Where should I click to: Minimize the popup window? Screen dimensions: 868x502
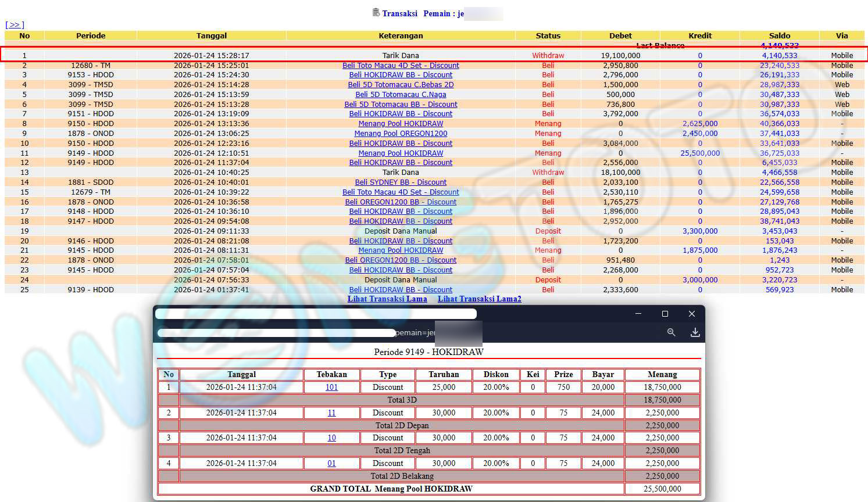638,314
